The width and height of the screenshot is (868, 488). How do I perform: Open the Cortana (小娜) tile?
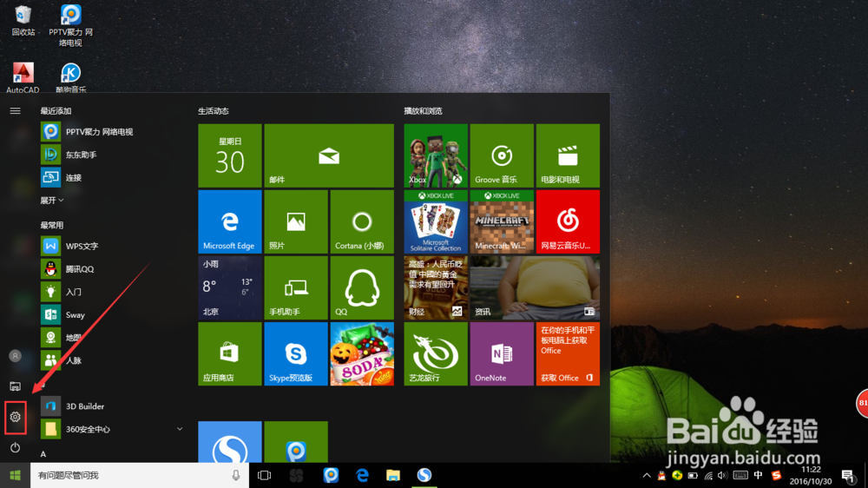361,221
